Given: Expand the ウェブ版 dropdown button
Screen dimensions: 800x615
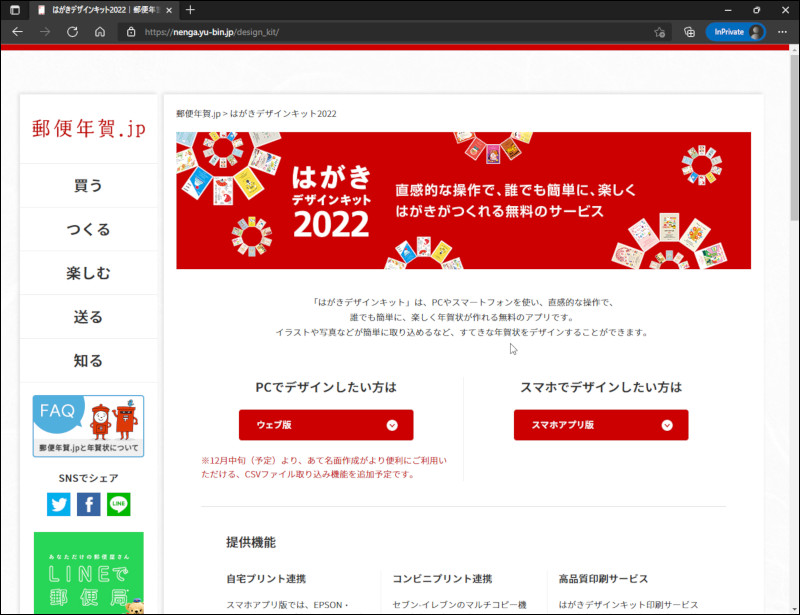Looking at the screenshot, I should 325,425.
